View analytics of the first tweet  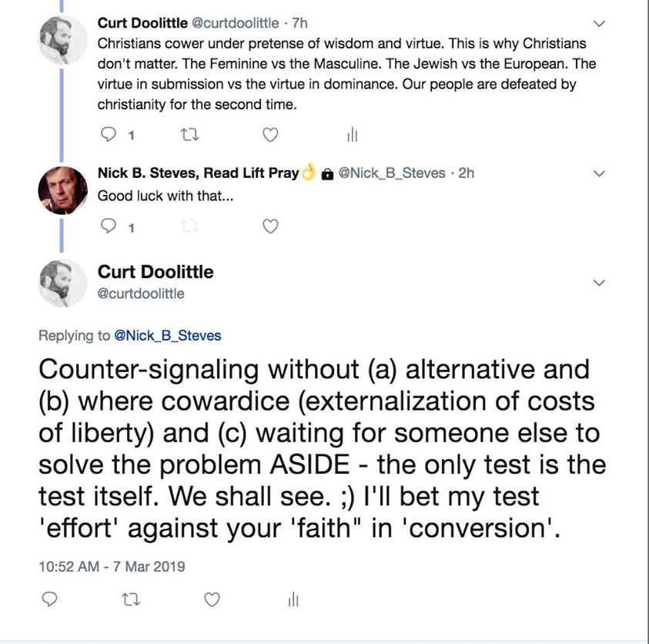(352, 135)
